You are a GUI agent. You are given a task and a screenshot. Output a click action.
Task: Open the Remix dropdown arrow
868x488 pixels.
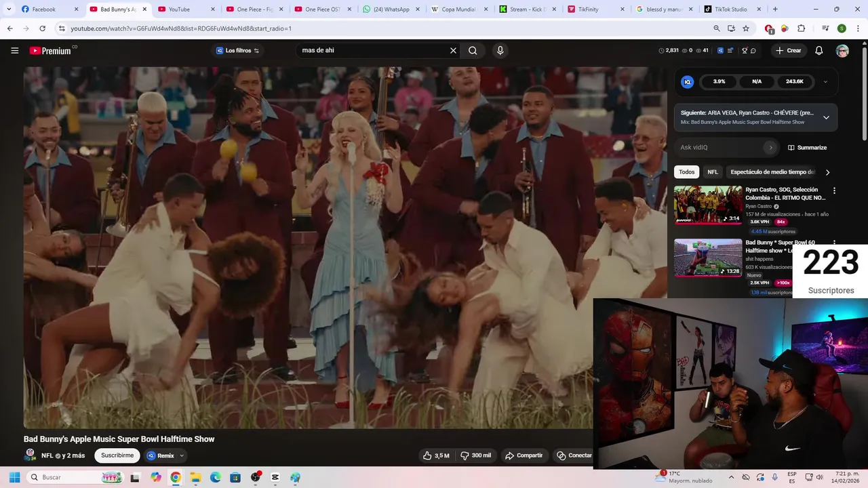182,455
